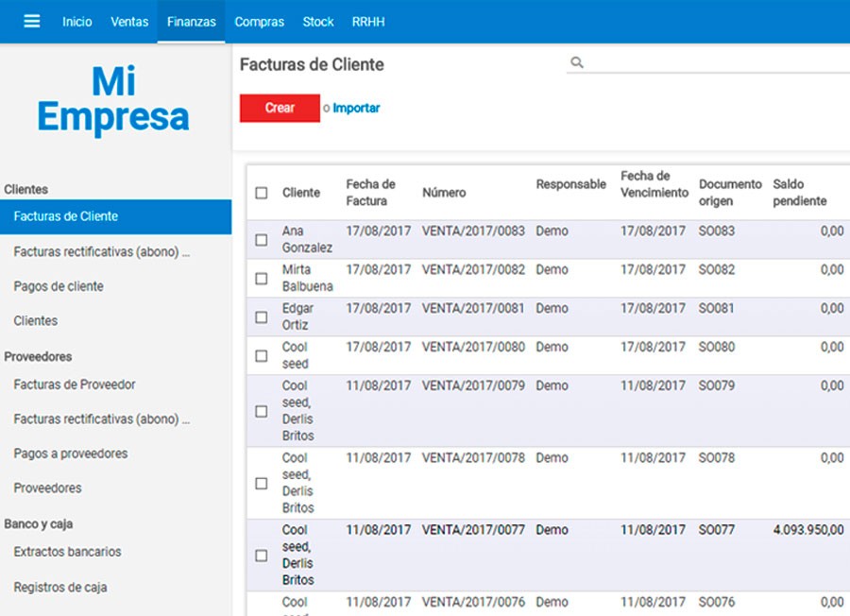Sort by Responsable column header

[x=570, y=184]
